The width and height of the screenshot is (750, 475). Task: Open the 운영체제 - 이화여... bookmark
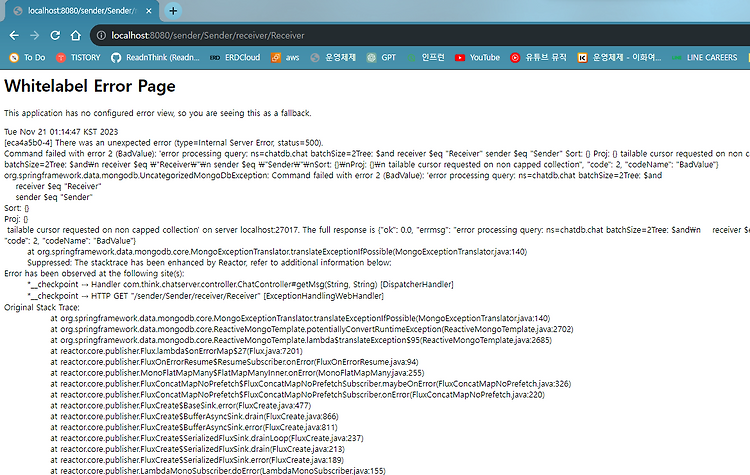[619, 57]
